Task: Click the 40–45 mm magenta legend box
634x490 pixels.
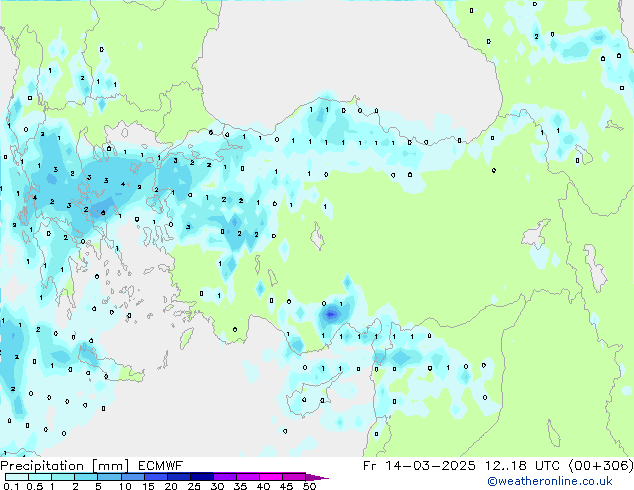Action: [271, 477]
